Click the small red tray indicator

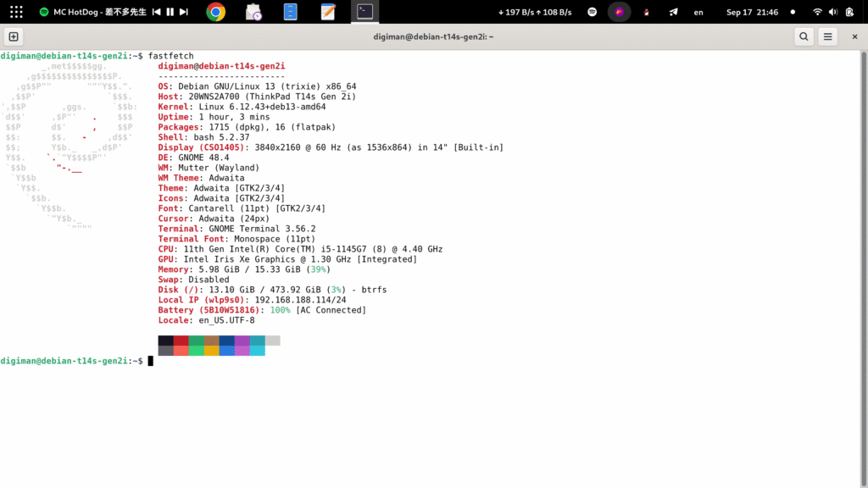646,12
